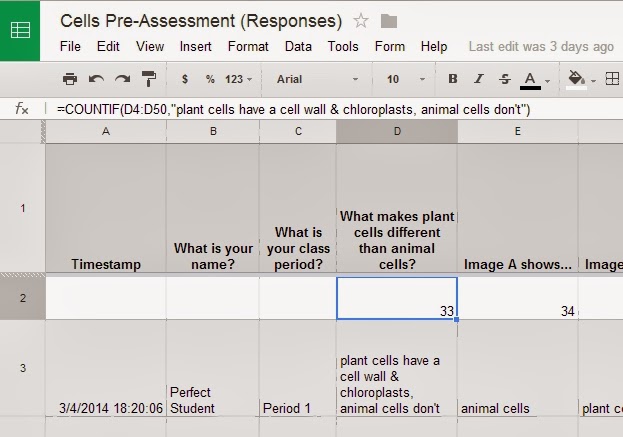This screenshot has width=623, height=437.
Task: Click the 'Last edit was 3 days ago' link
Action: pyautogui.click(x=541, y=46)
